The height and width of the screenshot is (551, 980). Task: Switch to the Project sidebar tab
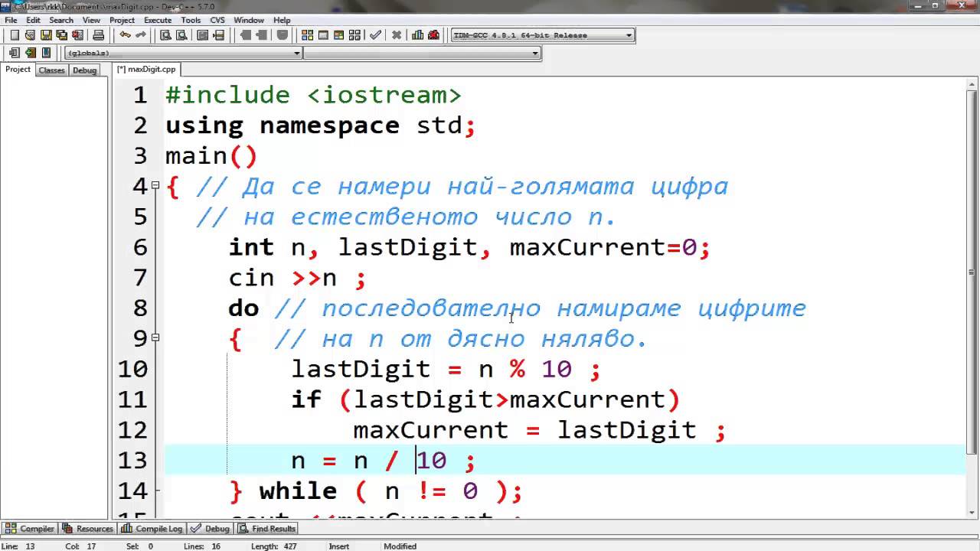coord(18,69)
